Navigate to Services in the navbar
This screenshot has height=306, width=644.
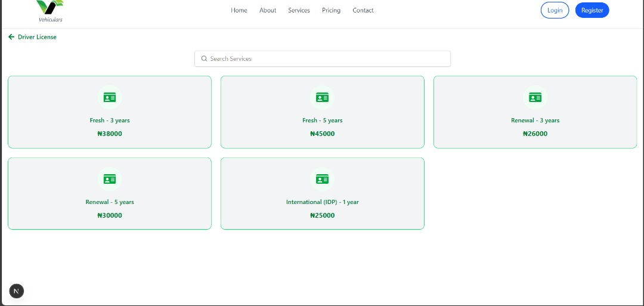[299, 10]
